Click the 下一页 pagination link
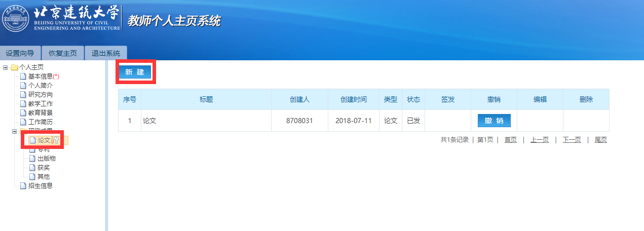 click(572, 140)
